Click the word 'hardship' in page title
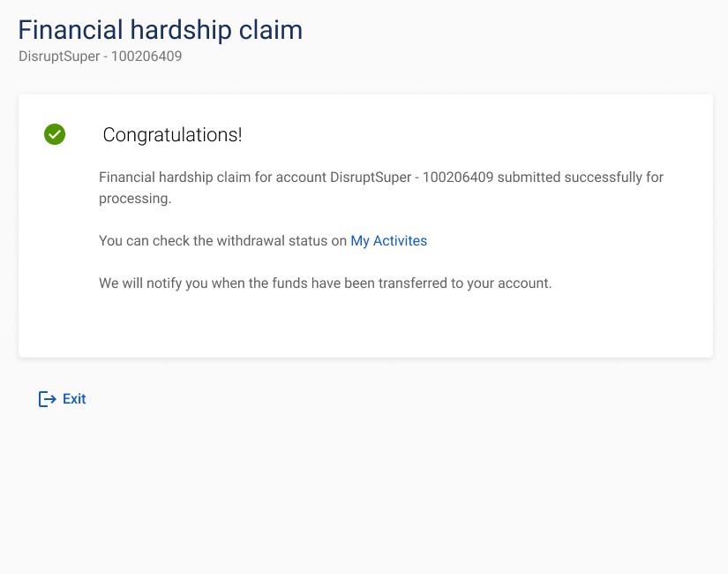 pyautogui.click(x=181, y=30)
